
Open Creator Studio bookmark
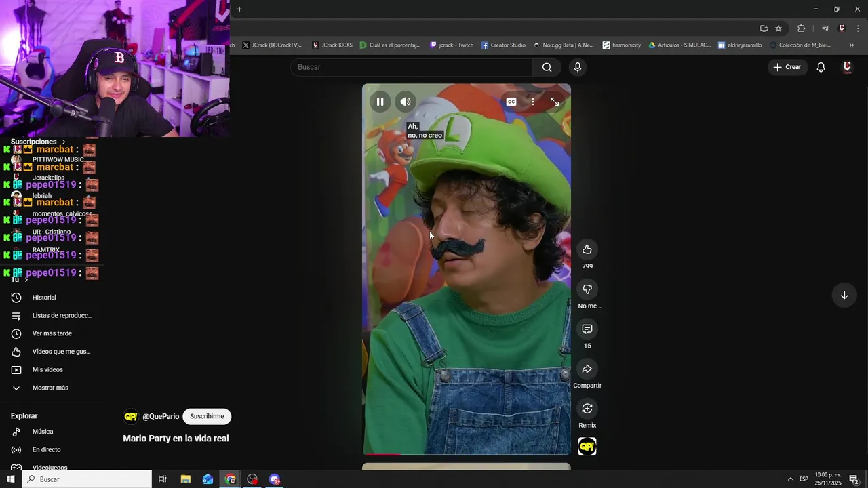click(x=503, y=45)
